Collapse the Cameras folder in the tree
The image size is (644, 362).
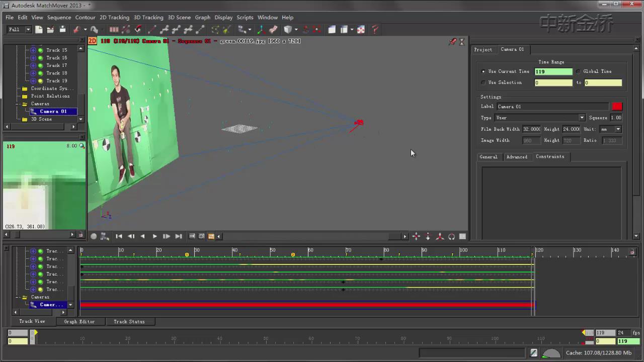(18, 104)
